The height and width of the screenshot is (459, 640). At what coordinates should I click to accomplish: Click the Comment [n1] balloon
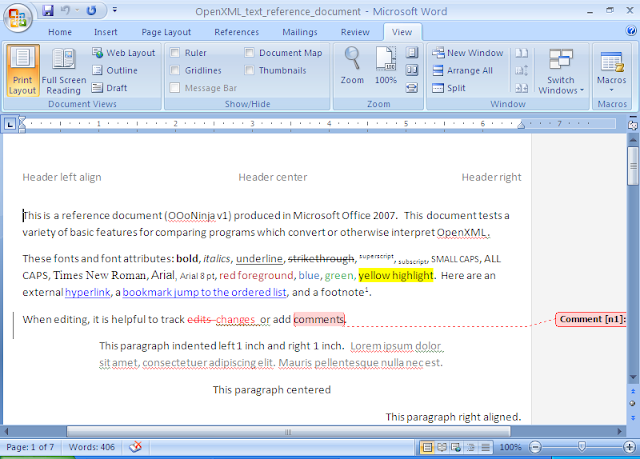(592, 319)
